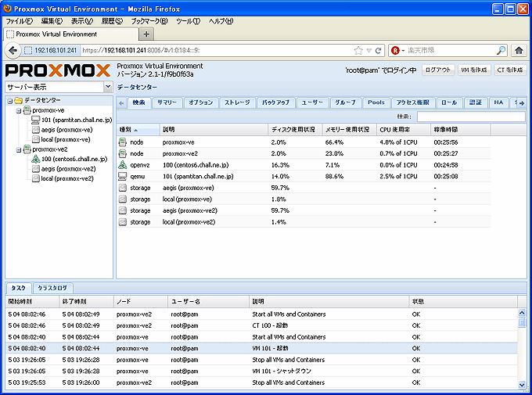Collapse the proxmox-ve tree node

coord(19,110)
